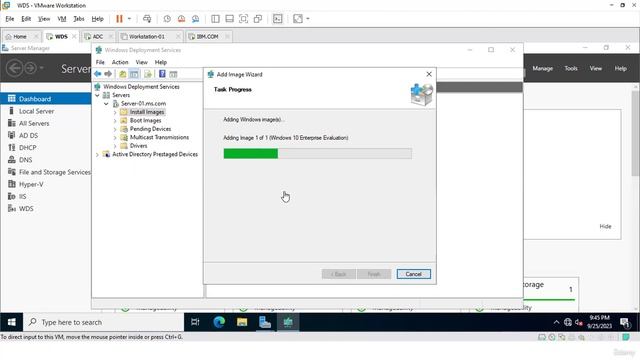This screenshot has height=360, width=640.
Task: Click the Server Manager forward navigation arrow
Action: pyautogui.click(x=30, y=68)
